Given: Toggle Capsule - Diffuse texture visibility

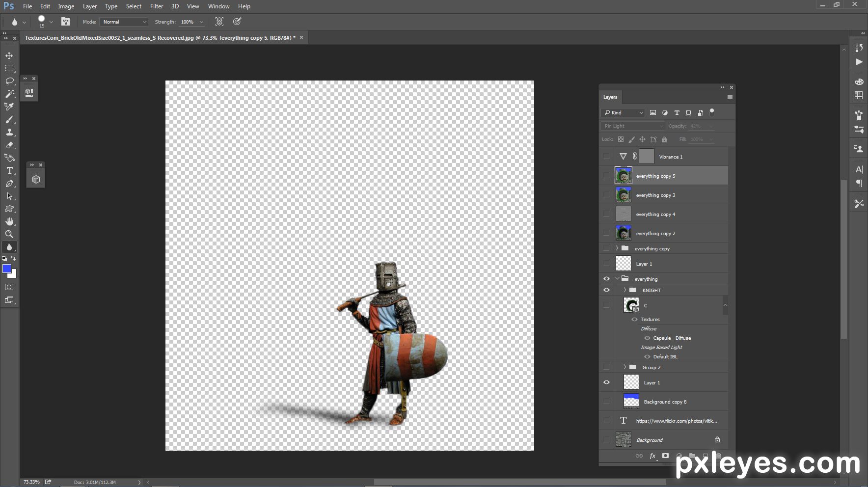Looking at the screenshot, I should (x=647, y=338).
